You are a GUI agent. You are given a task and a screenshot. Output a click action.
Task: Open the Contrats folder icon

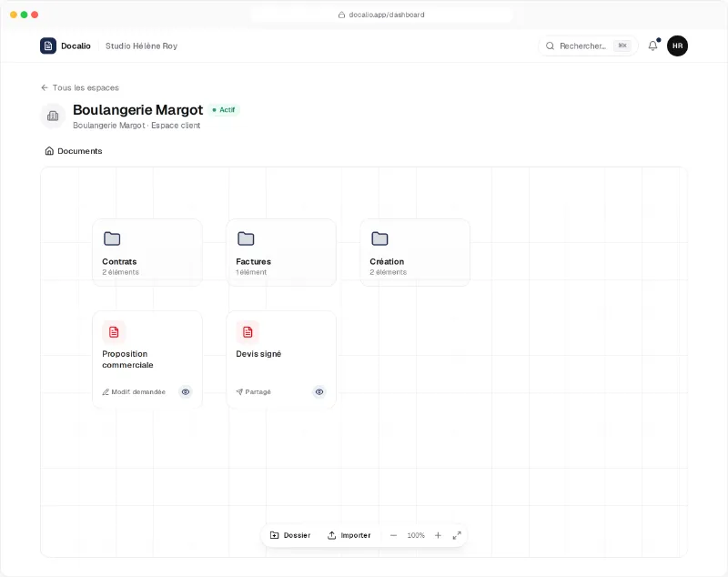112,238
